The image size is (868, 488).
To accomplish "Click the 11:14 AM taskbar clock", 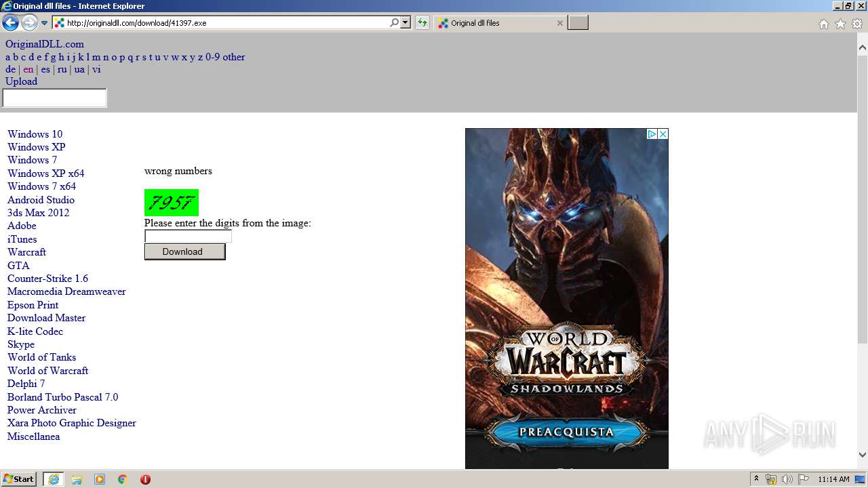I will click(x=833, y=479).
